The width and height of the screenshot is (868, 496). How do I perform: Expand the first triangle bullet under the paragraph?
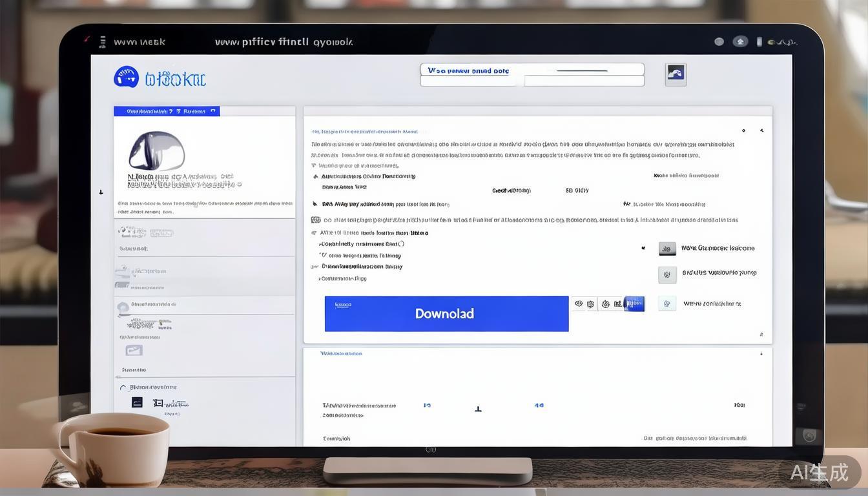tap(315, 166)
